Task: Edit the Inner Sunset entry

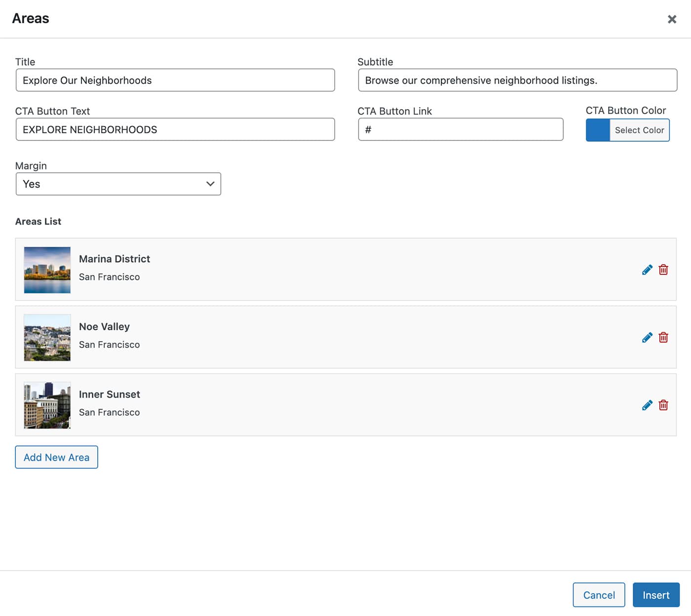Action: tap(647, 405)
